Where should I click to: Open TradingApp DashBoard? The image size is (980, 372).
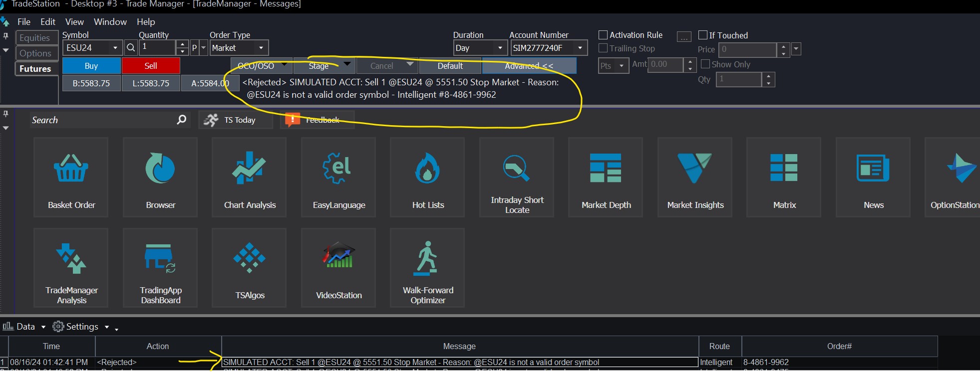[x=160, y=268]
